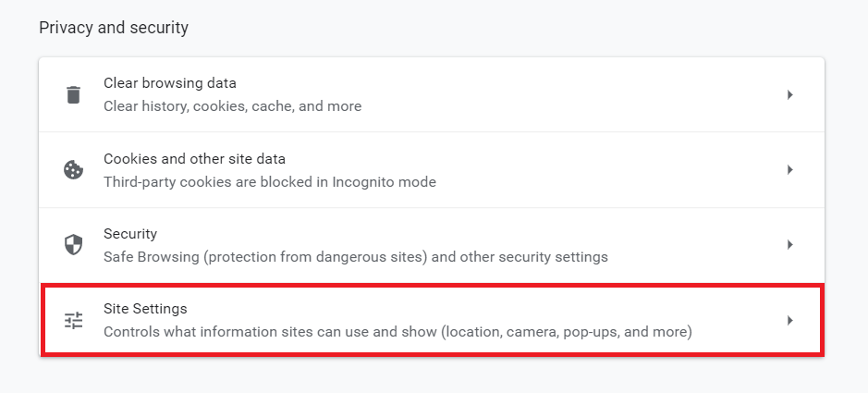Open the Security row arrow
Screen dimensions: 868x393
[x=789, y=245]
